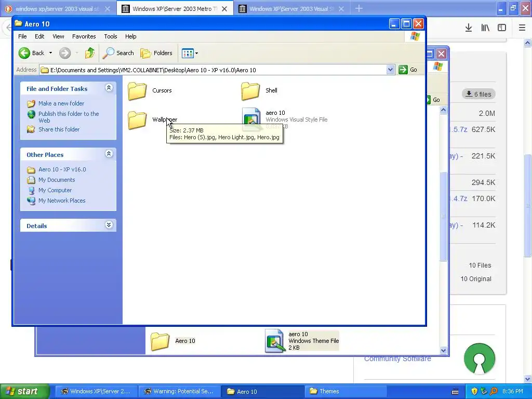Click the browser page scrollbar thumb

coord(527,205)
